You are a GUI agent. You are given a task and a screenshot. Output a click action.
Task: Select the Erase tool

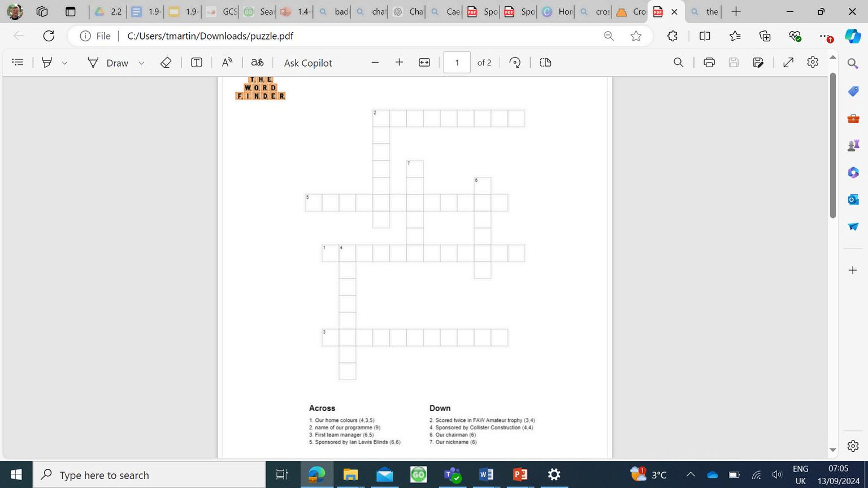coord(166,62)
